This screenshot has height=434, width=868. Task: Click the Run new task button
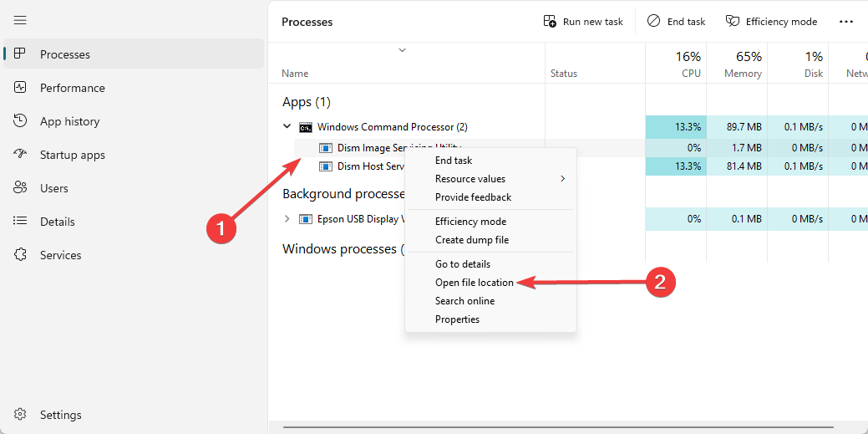583,22
